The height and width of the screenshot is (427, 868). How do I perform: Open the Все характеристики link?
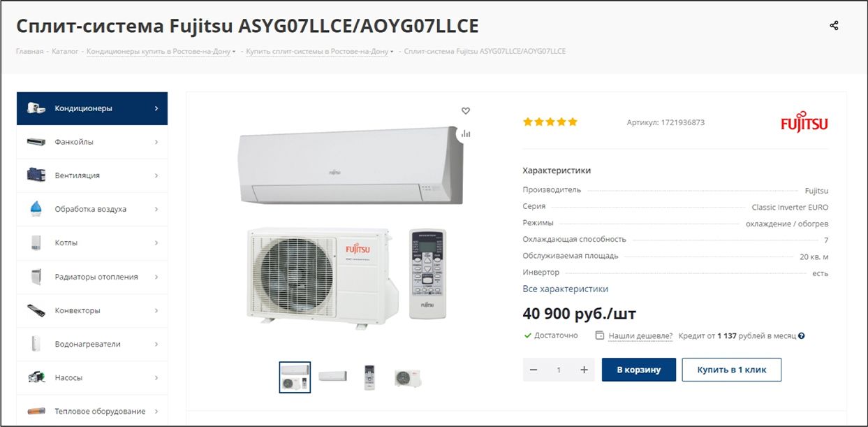(x=566, y=289)
